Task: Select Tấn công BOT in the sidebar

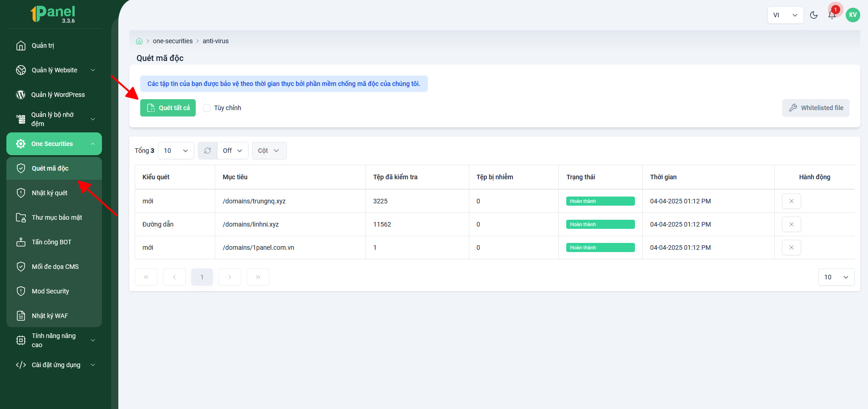Action: (54, 242)
